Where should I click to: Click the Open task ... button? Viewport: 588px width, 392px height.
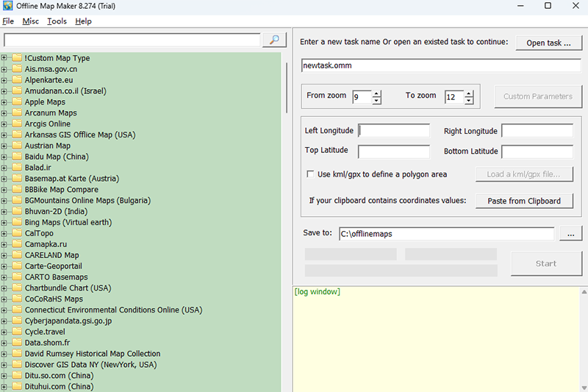click(548, 43)
